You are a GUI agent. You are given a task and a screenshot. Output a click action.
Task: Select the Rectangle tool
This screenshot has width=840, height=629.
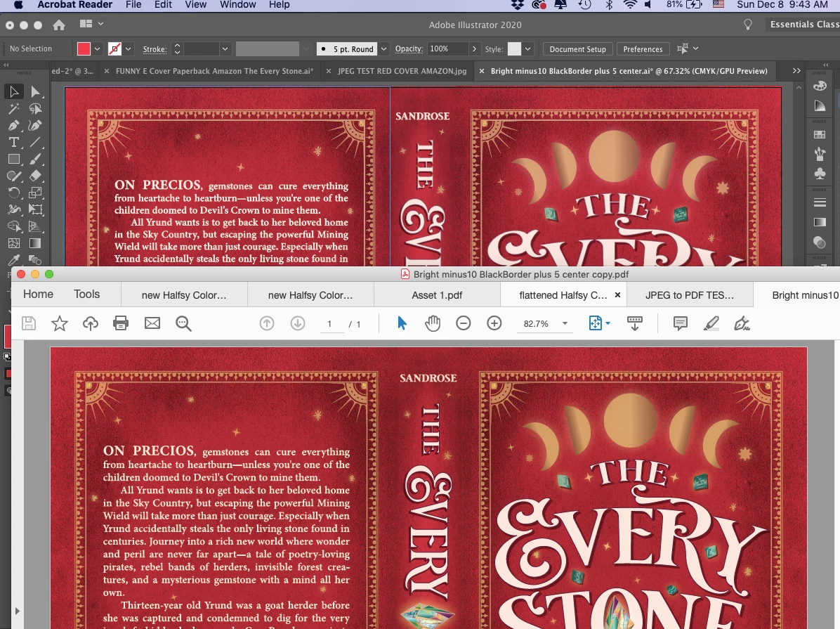pos(14,160)
